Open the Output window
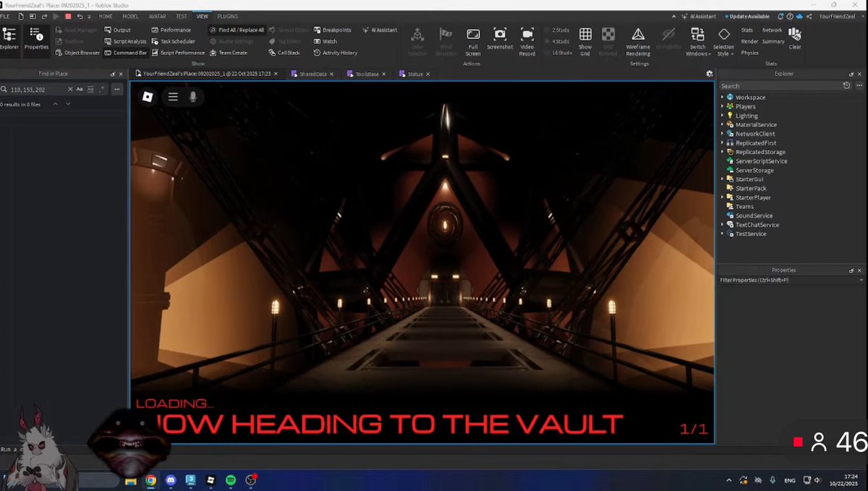868x491 pixels. pos(117,30)
